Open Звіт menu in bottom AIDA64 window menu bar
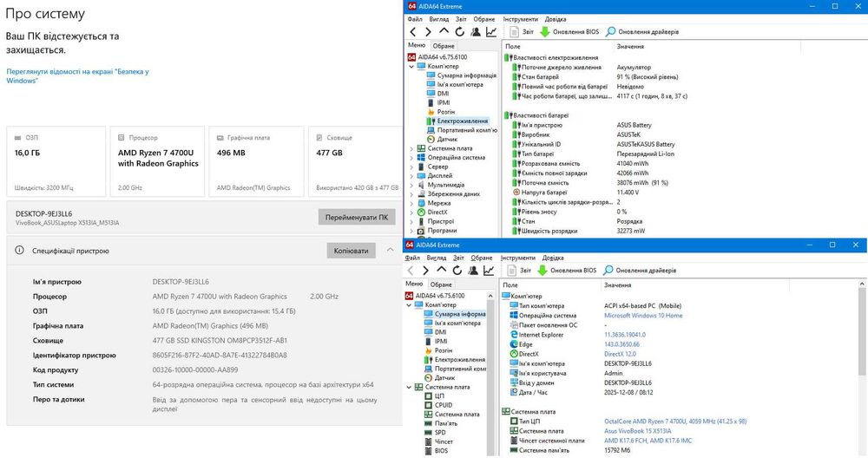 pos(459,258)
